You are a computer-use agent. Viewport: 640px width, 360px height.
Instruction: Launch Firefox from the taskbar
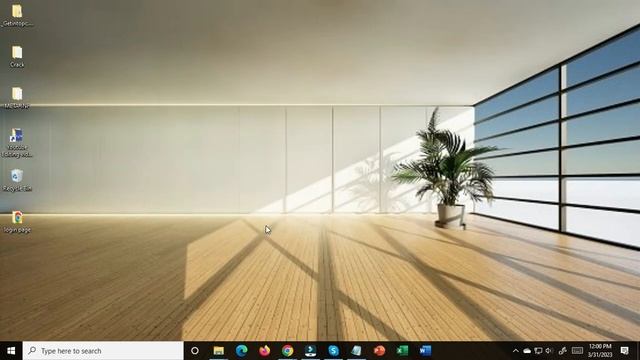[x=264, y=351]
